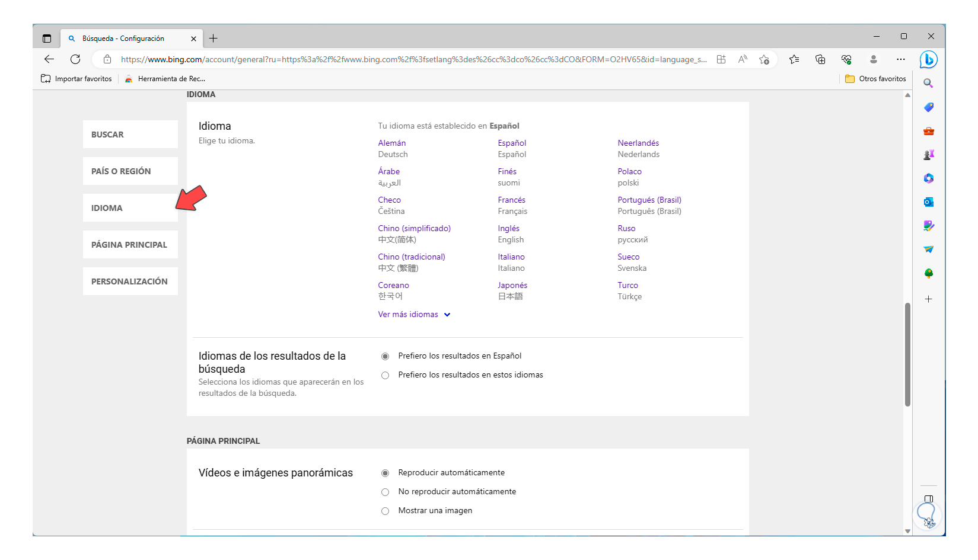Click the browser Back arrow
Viewport: 978px width, 560px height.
49,59
